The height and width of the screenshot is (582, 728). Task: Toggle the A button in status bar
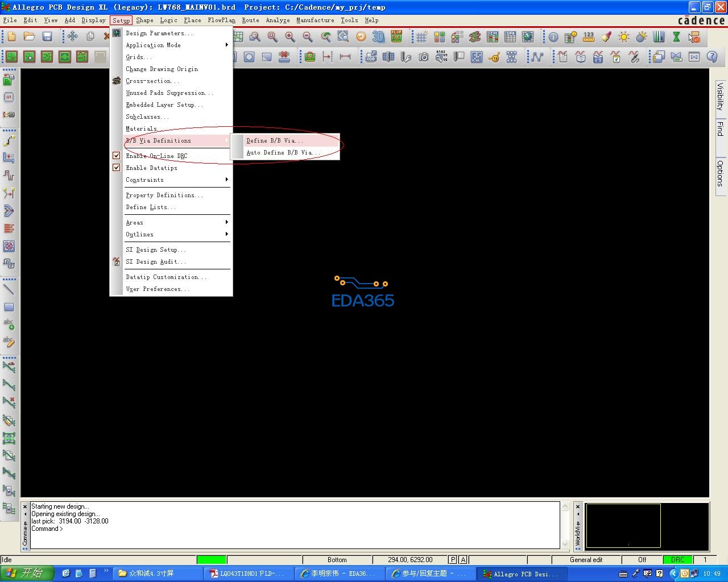click(463, 560)
